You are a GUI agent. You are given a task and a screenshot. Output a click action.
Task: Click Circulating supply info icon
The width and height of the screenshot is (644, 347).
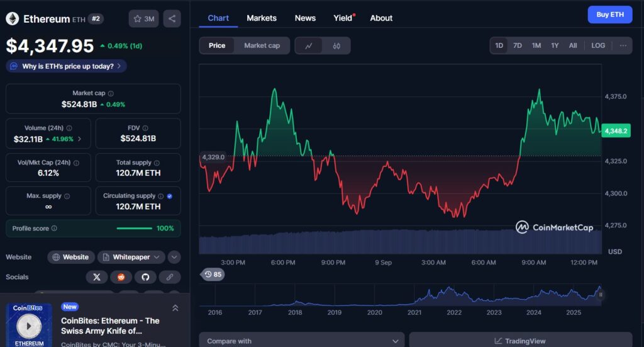(160, 196)
